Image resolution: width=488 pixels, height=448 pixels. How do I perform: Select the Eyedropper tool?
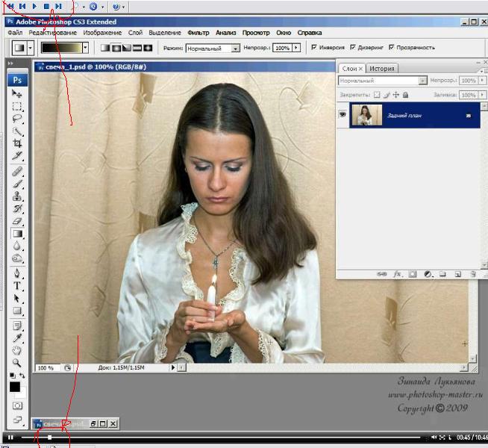tap(17, 338)
